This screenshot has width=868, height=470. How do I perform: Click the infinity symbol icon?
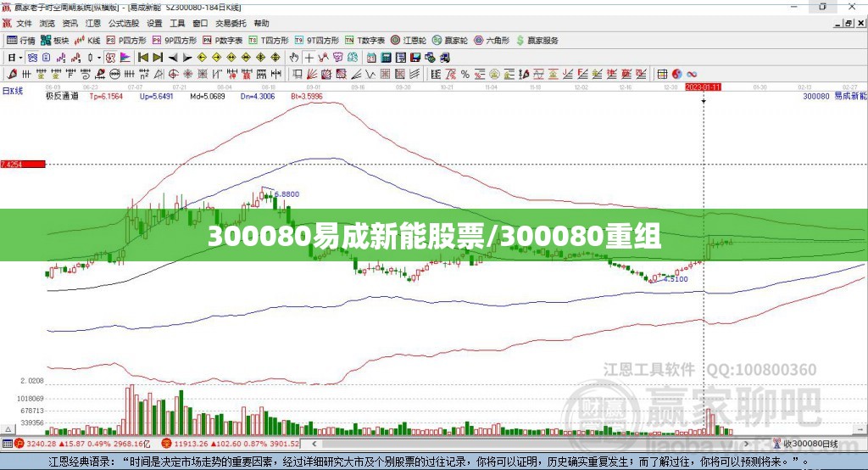click(692, 75)
